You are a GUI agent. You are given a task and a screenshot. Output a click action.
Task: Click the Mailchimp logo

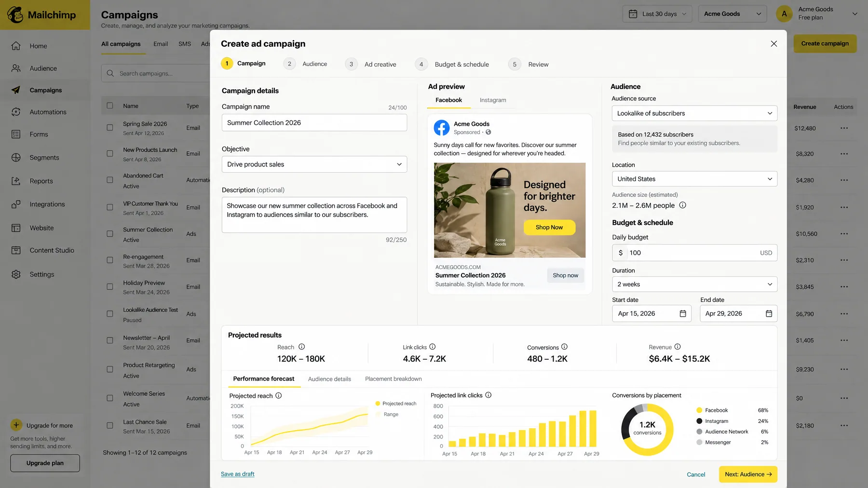click(x=41, y=15)
